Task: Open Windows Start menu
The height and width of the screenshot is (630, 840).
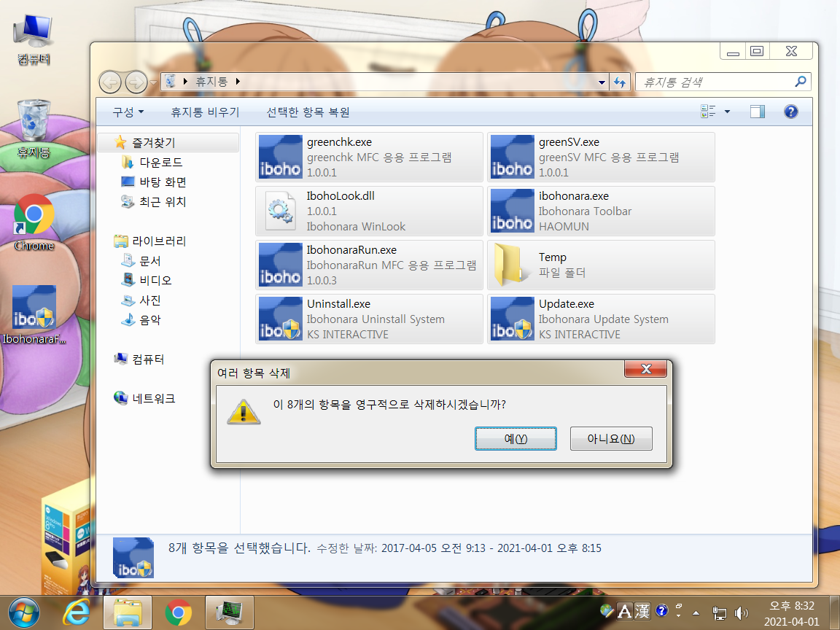Action: tap(24, 612)
